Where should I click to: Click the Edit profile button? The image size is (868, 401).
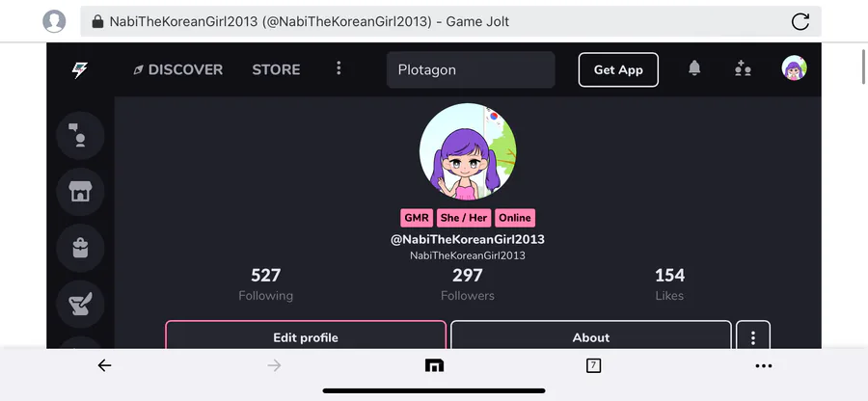pos(306,335)
